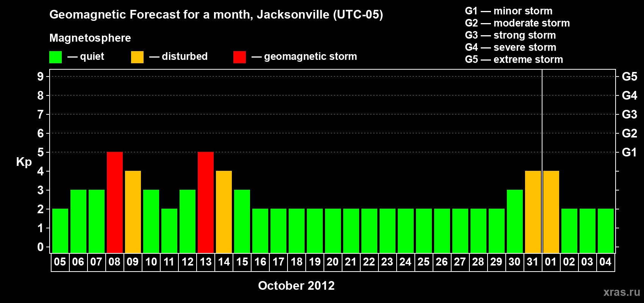Click the date label 25
This screenshot has width=644, height=303.
tap(424, 262)
